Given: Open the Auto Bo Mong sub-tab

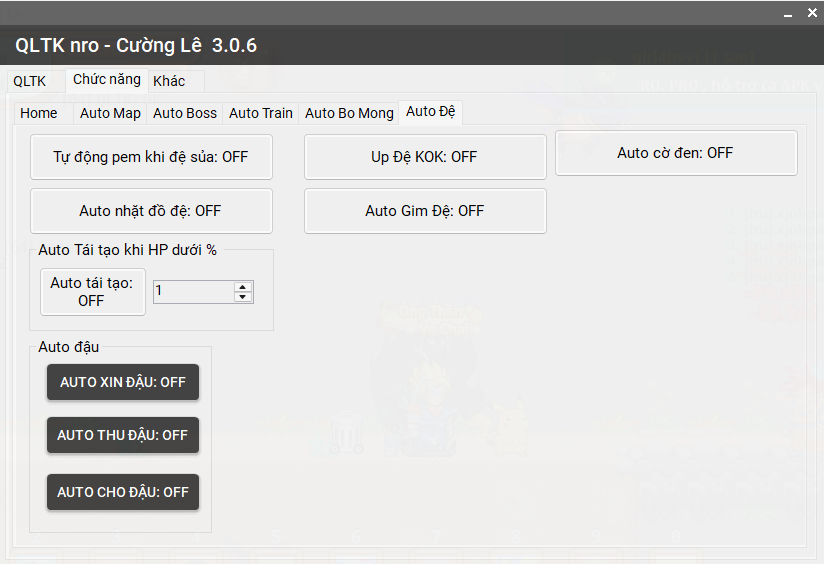Looking at the screenshot, I should point(349,113).
